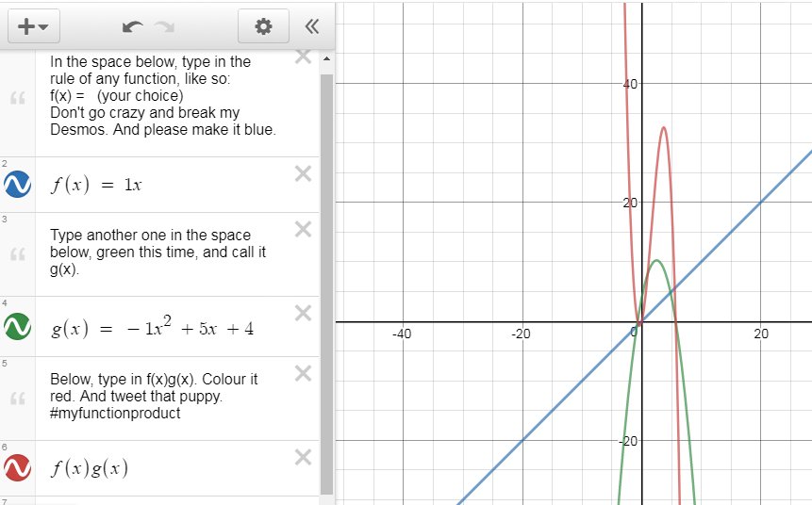Select note text 'Type another one in the space'
The image size is (812, 505).
(x=150, y=235)
